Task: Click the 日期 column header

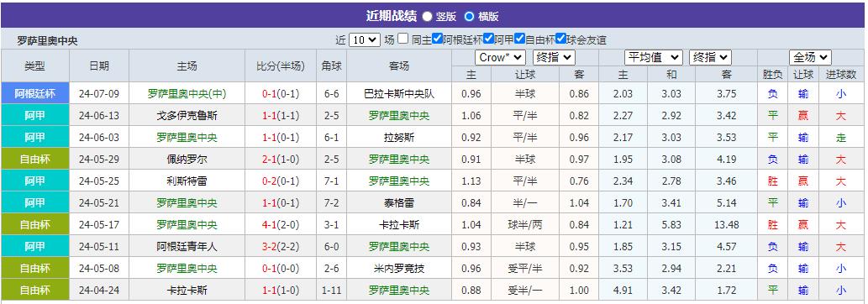Action: (x=99, y=66)
